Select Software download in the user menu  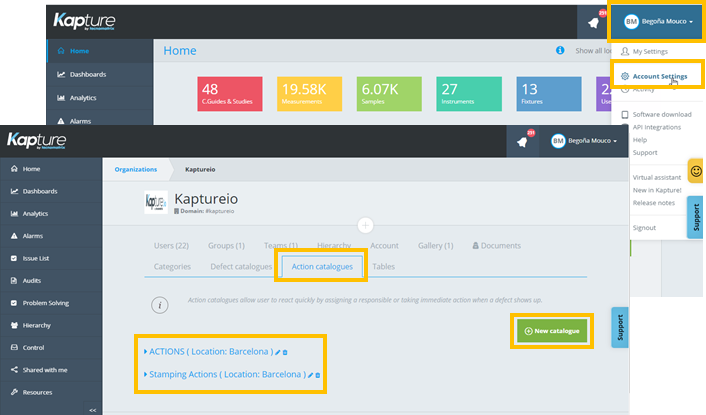[x=662, y=114]
